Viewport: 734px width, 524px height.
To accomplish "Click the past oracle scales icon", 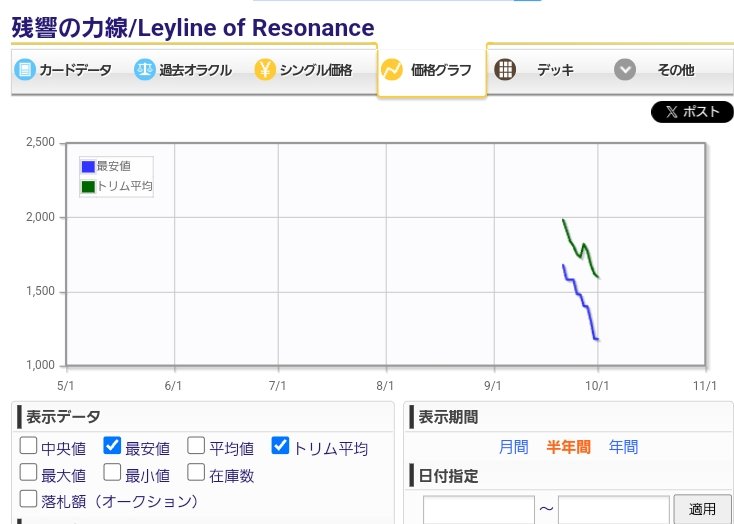I will [x=145, y=70].
